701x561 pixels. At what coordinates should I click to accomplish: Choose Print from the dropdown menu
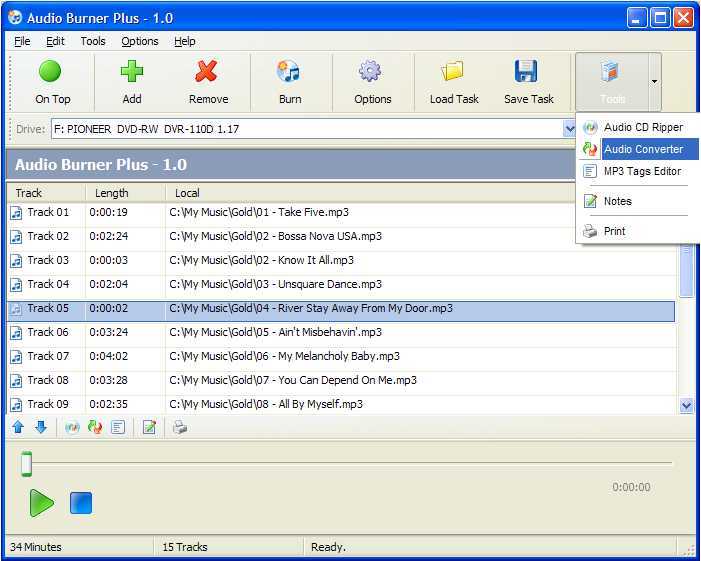pyautogui.click(x=639, y=231)
